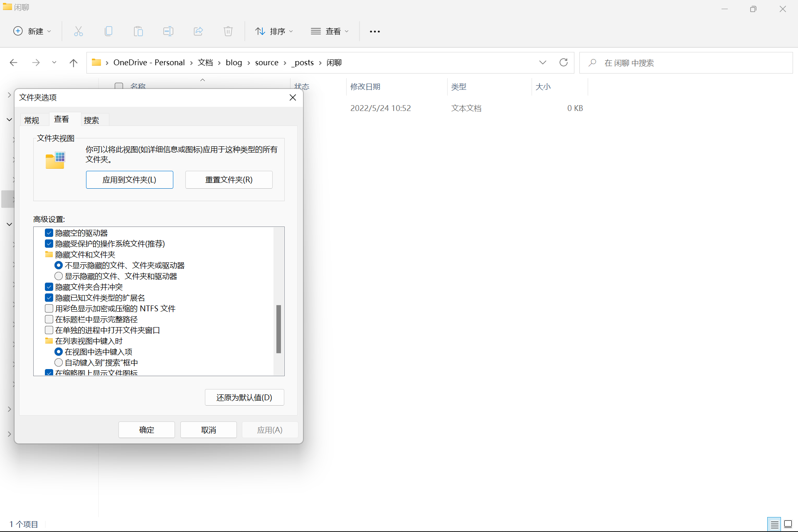
Task: Switch to the 搜索 tab
Action: tap(91, 120)
